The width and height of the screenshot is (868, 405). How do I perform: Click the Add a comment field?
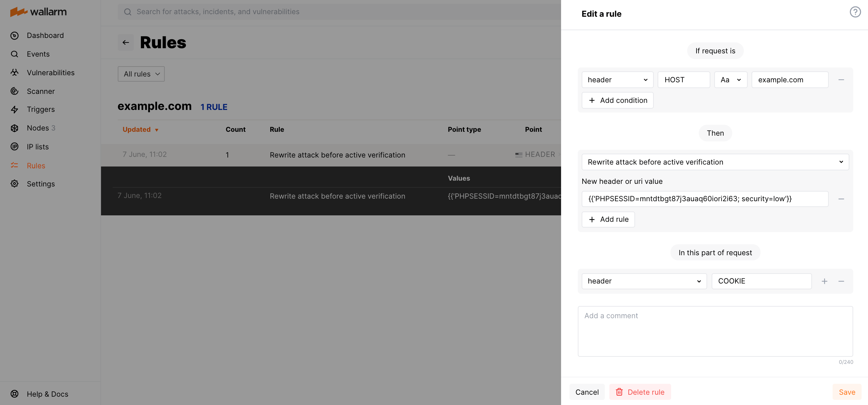coord(715,331)
